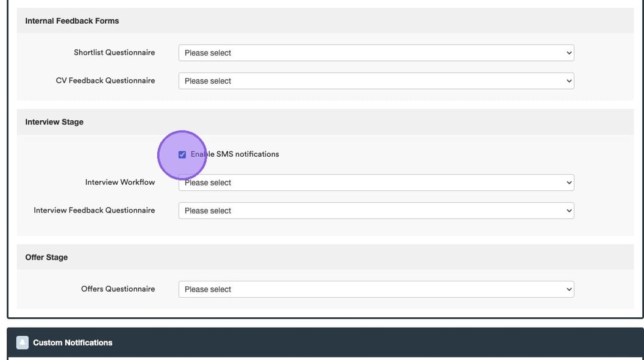644x360 pixels.
Task: Toggle the Enable SMS notifications checkbox
Action: click(182, 154)
